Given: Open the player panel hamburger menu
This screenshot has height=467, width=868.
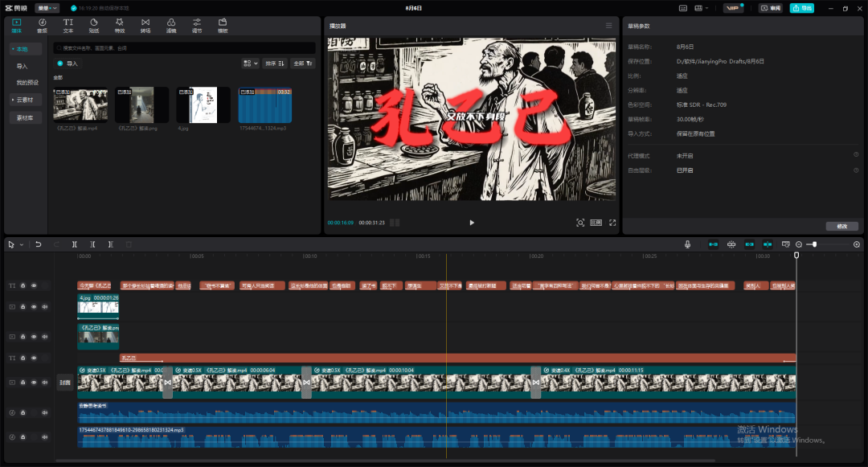Looking at the screenshot, I should (x=609, y=26).
